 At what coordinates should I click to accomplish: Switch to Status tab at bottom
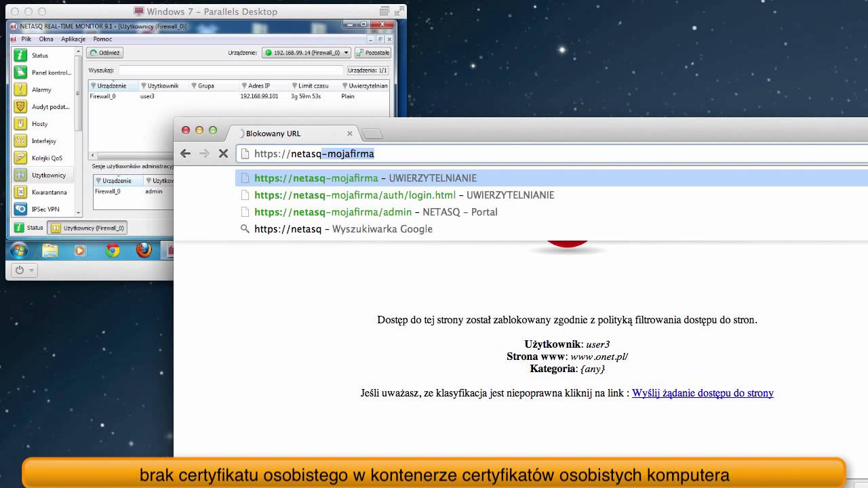point(28,228)
